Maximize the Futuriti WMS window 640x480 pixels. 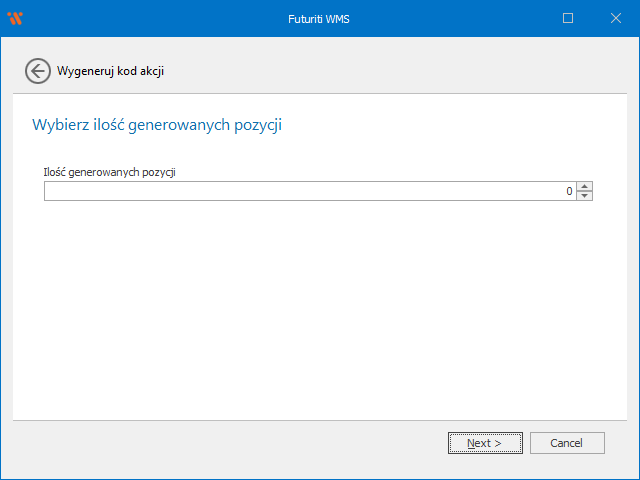(568, 18)
